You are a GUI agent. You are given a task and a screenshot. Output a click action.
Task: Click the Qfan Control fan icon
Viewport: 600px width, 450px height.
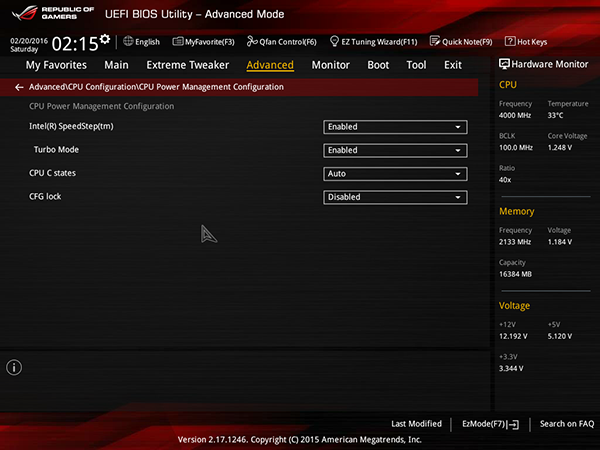tap(252, 41)
